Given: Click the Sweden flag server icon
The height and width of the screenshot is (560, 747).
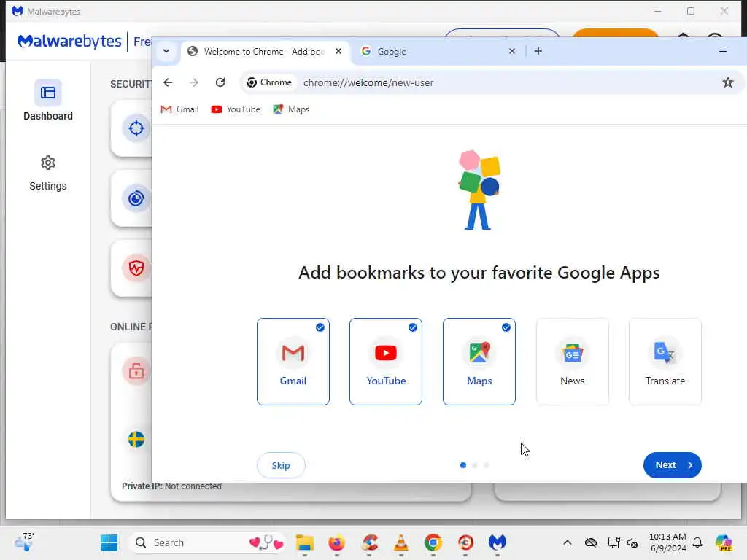Looking at the screenshot, I should (x=136, y=439).
